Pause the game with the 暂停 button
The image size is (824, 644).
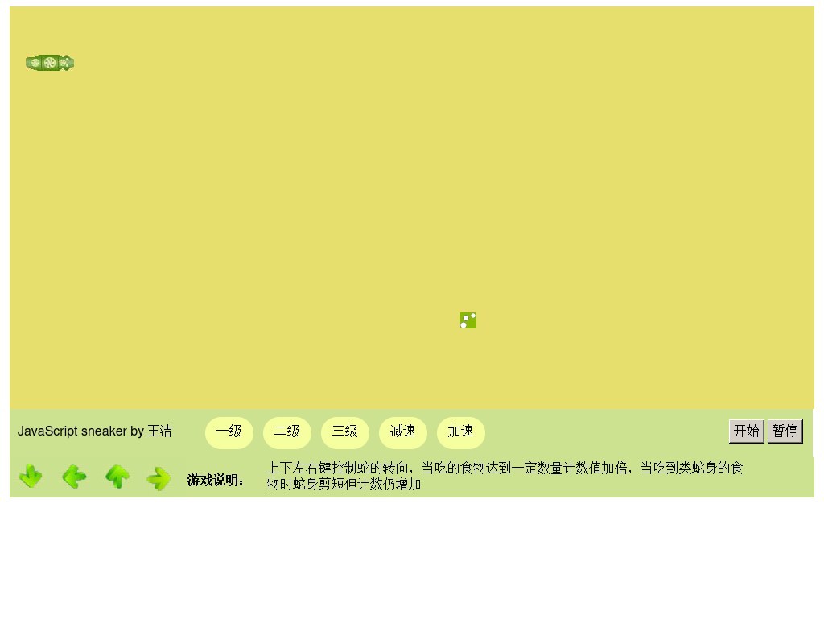[785, 431]
